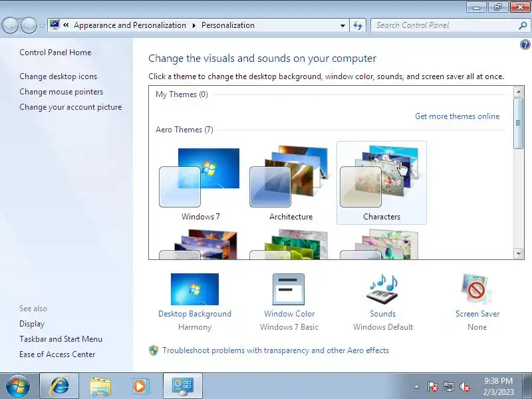
Task: Open the Screen Saver icon
Action: (x=476, y=289)
